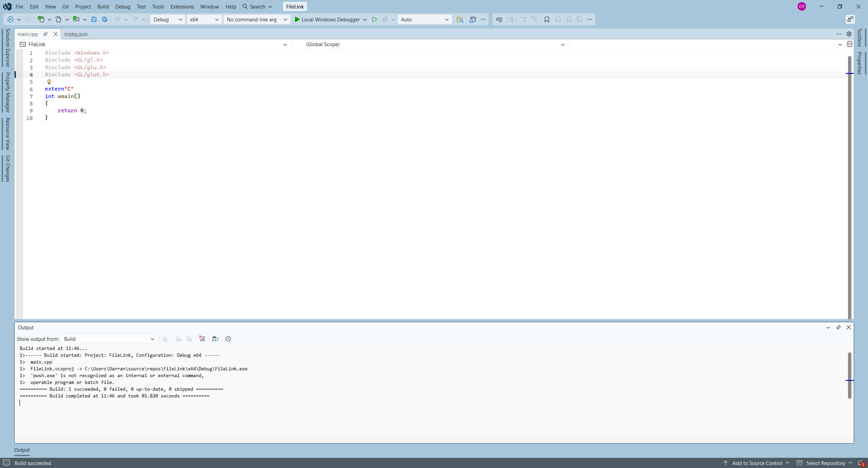The height and width of the screenshot is (468, 868).
Task: Select the Output tab at the bottom
Action: [22, 450]
